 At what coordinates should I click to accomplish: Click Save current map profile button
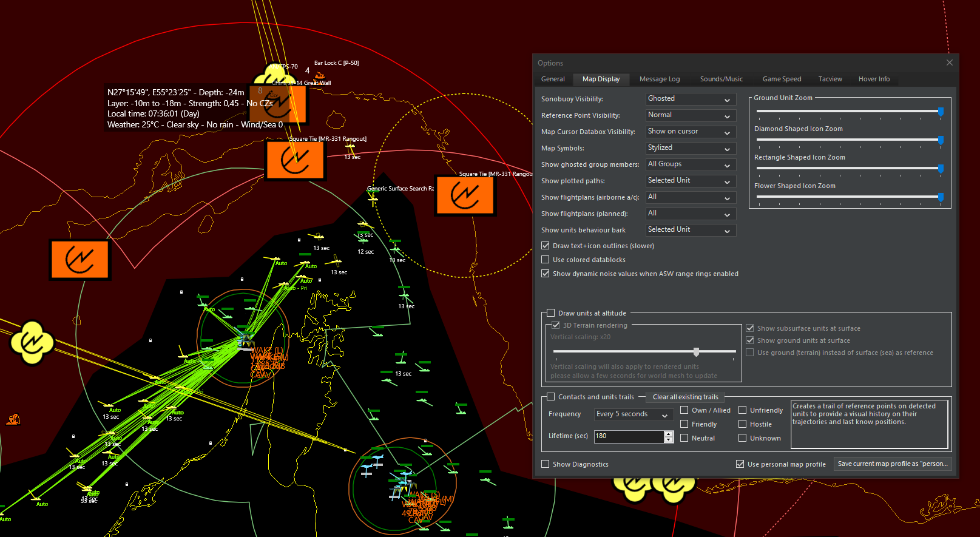(893, 464)
